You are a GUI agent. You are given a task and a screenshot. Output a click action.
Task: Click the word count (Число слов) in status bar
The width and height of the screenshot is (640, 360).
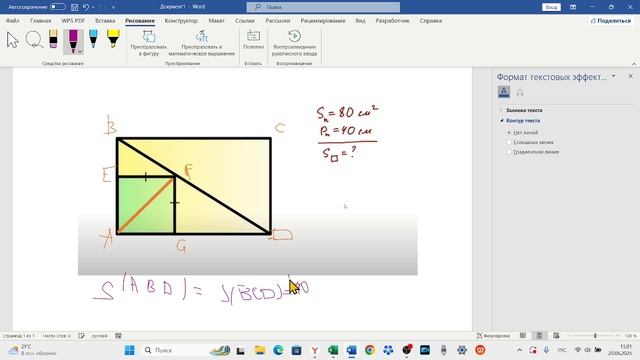pyautogui.click(x=57, y=336)
